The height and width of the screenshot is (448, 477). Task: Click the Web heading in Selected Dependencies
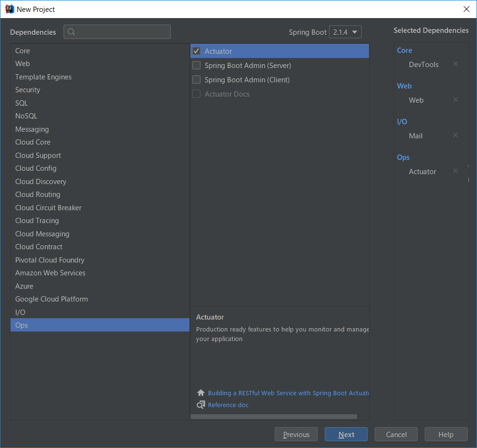pos(404,86)
